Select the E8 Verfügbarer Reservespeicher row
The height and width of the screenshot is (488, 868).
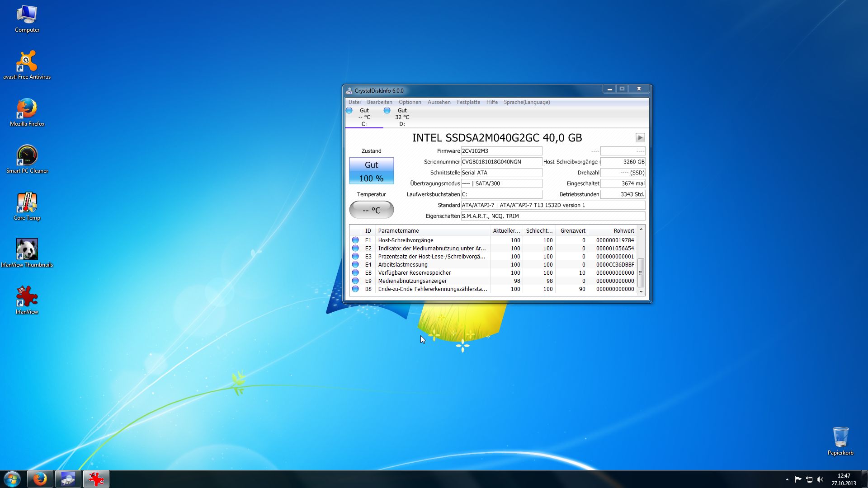[493, 273]
